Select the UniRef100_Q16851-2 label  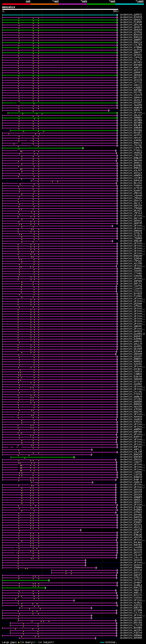pyautogui.click(x=132, y=334)
